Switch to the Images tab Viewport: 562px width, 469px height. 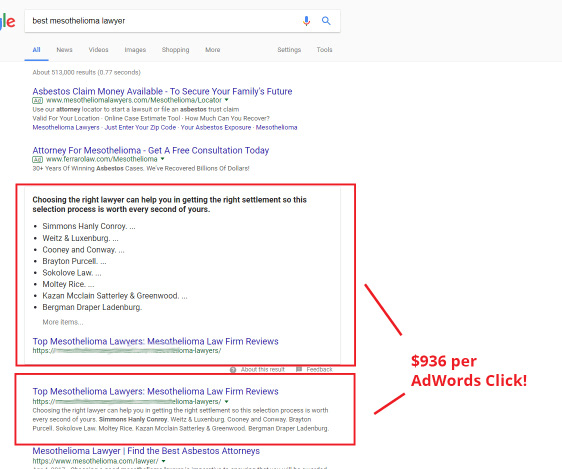pos(135,50)
